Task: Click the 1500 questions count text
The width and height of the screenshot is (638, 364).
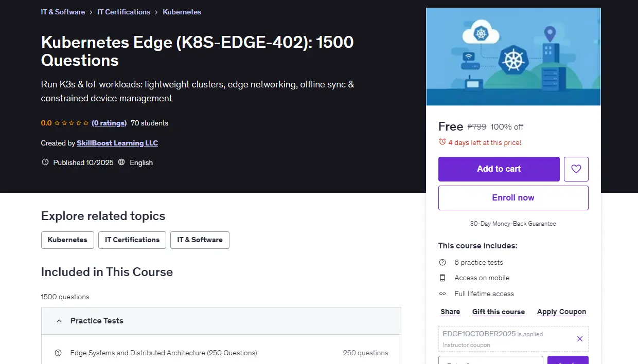Action: click(65, 297)
